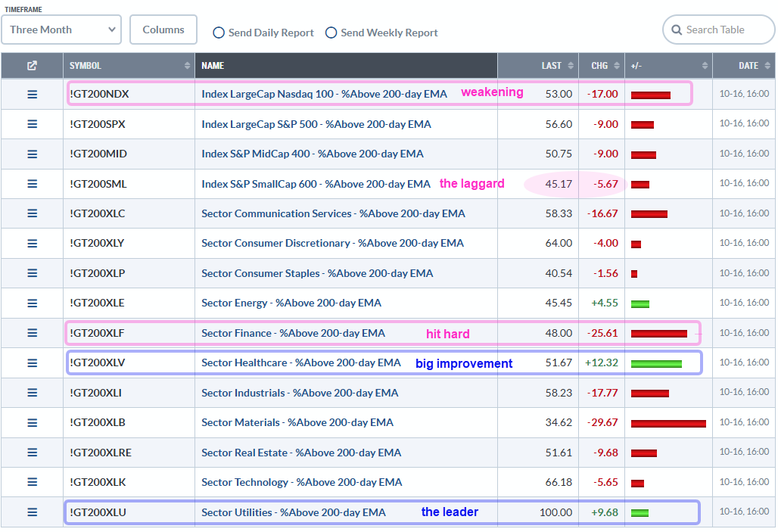Open hamburger menu for !GT200XLU row
Screen dimensions: 778x532
coord(32,512)
